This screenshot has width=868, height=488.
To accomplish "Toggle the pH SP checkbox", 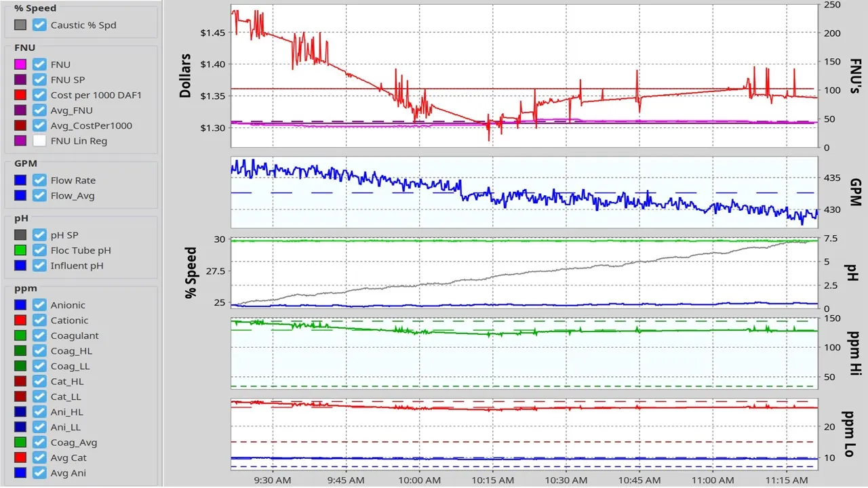I will [x=40, y=235].
